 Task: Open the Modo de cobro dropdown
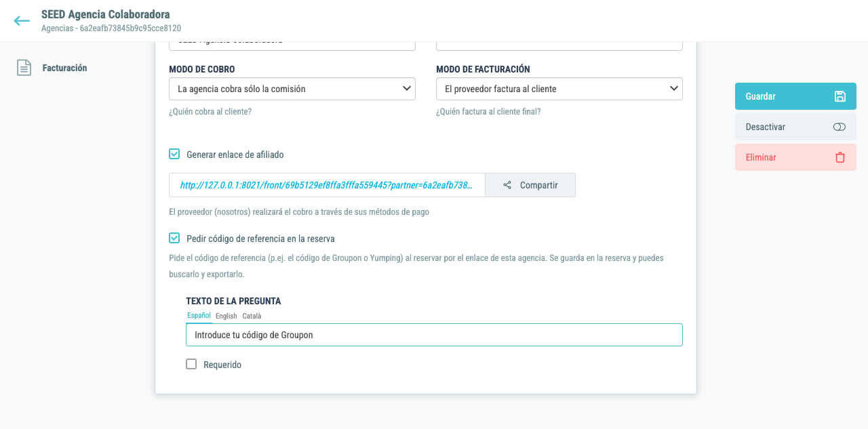[292, 89]
